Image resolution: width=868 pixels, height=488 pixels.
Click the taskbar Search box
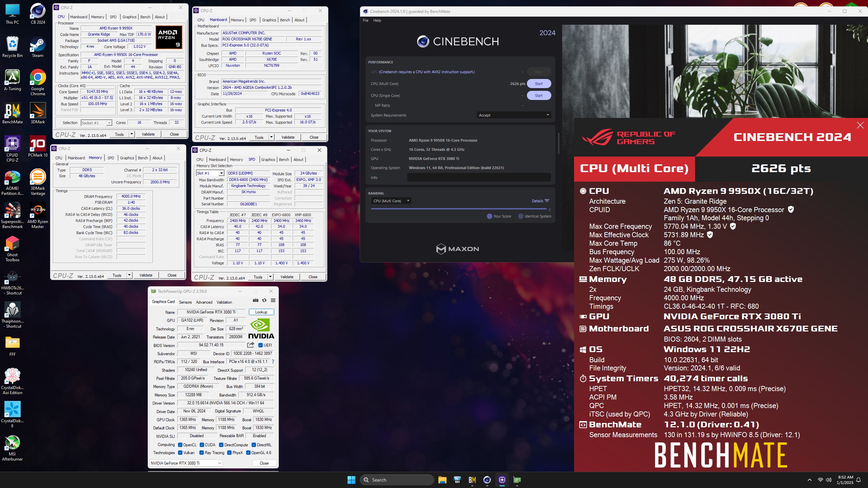397,480
